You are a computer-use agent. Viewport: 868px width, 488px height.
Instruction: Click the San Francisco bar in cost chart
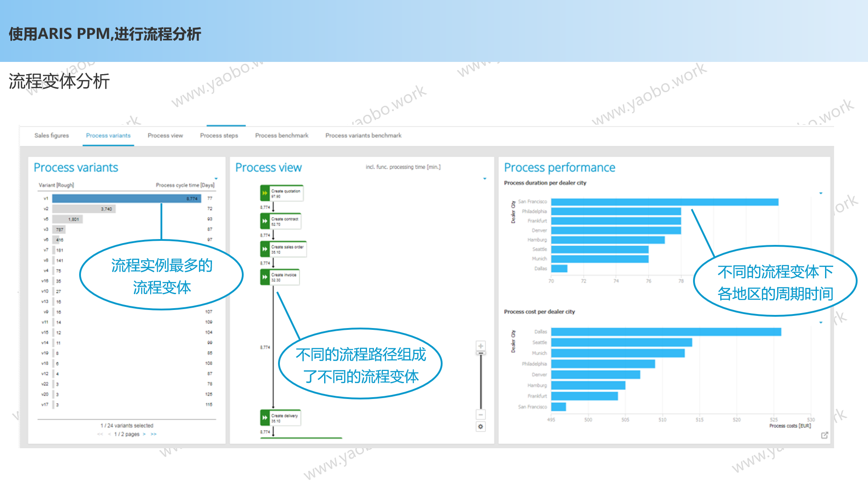pyautogui.click(x=559, y=407)
